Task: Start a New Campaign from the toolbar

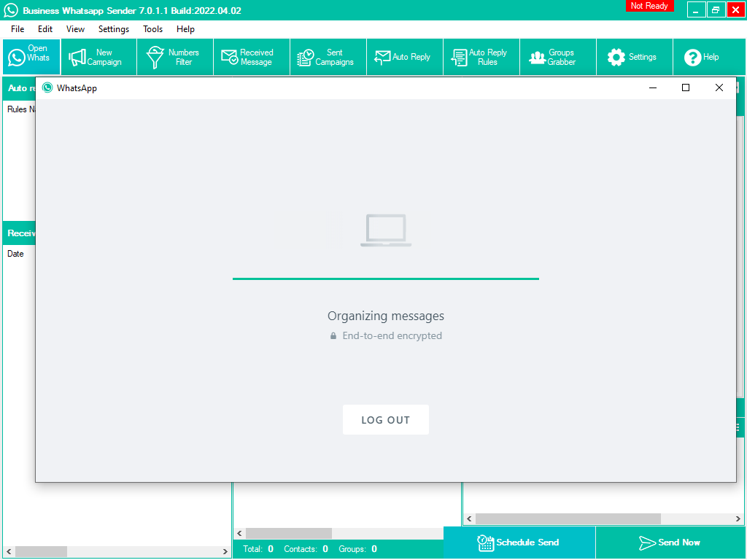Action: pos(98,57)
